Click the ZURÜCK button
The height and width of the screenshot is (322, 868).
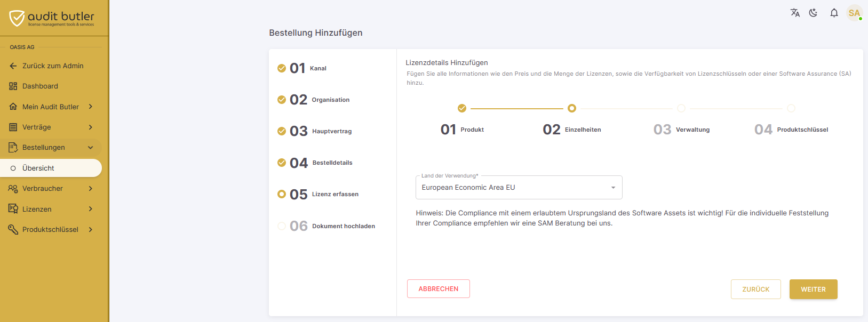pyautogui.click(x=755, y=289)
